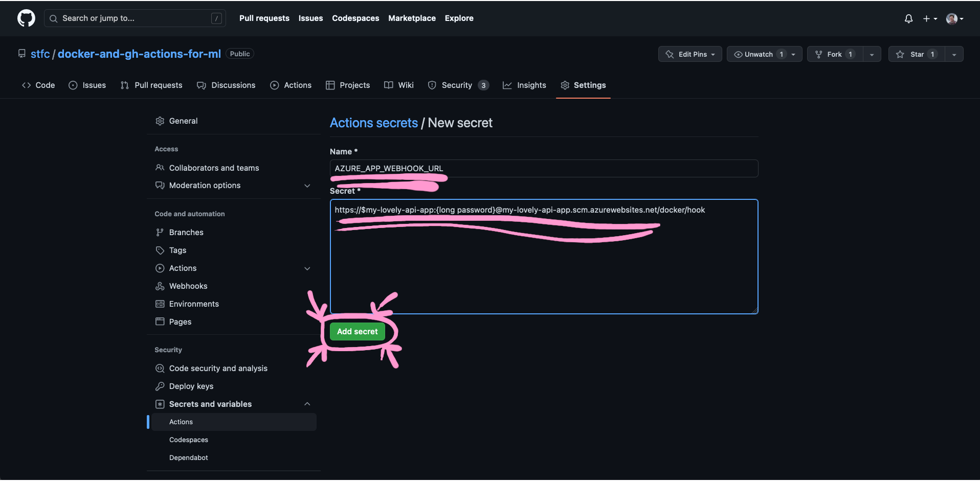
Task: Select the Pages sidebar icon
Action: [160, 322]
